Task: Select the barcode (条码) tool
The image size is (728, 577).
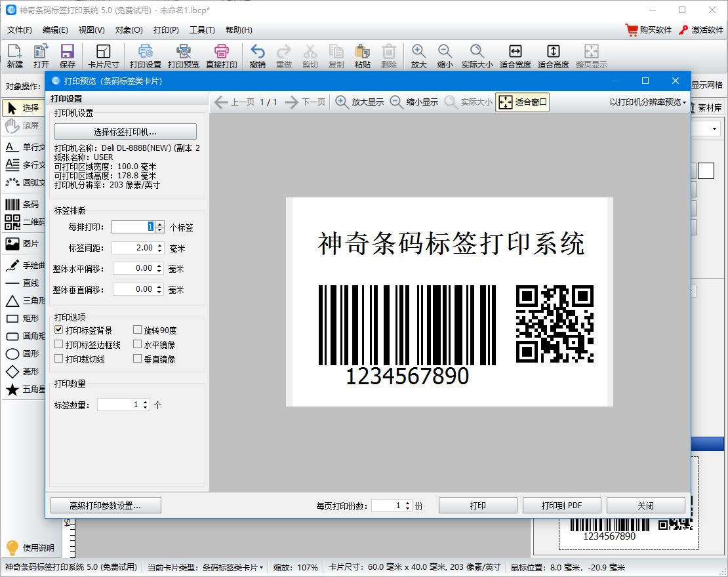Action: click(x=24, y=205)
